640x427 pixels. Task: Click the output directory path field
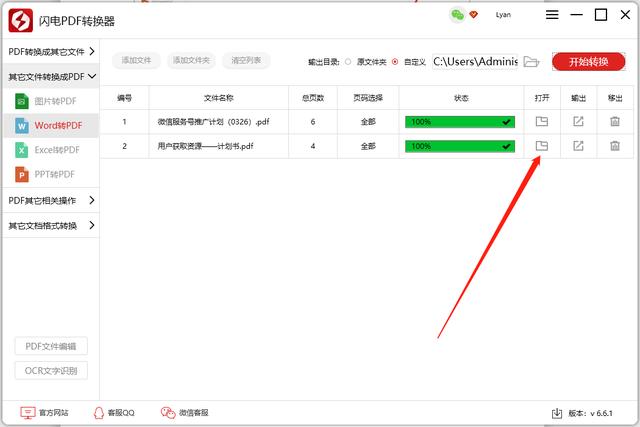coord(475,62)
